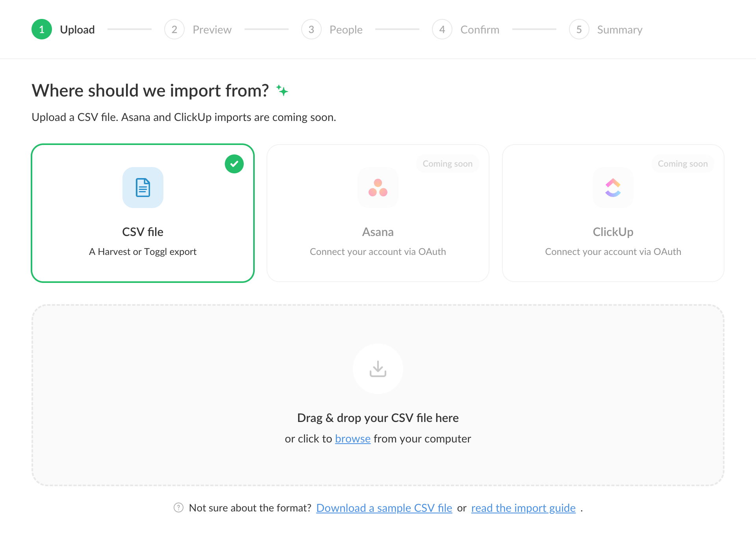The image size is (756, 539).
Task: Click 'Drag & drop your CSV file here' text
Action: coord(378,418)
